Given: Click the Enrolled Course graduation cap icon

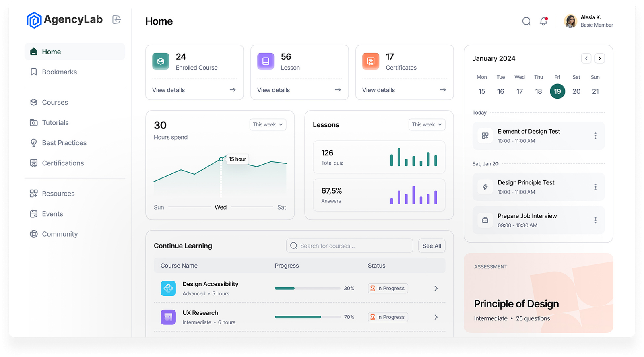Looking at the screenshot, I should [x=161, y=61].
